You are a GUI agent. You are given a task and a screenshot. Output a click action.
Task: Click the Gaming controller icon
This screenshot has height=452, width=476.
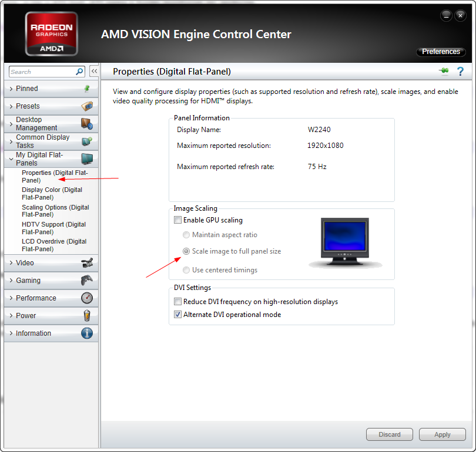click(x=87, y=280)
